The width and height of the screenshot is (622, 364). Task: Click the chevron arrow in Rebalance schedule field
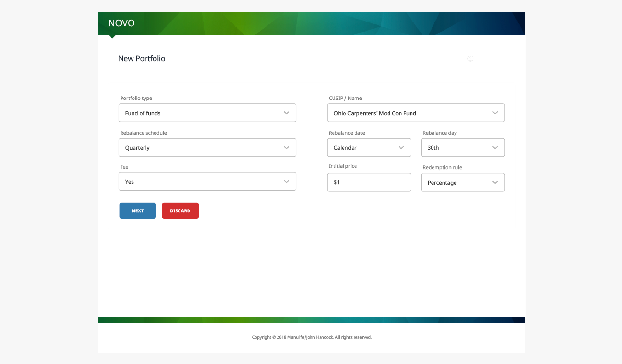click(x=286, y=148)
